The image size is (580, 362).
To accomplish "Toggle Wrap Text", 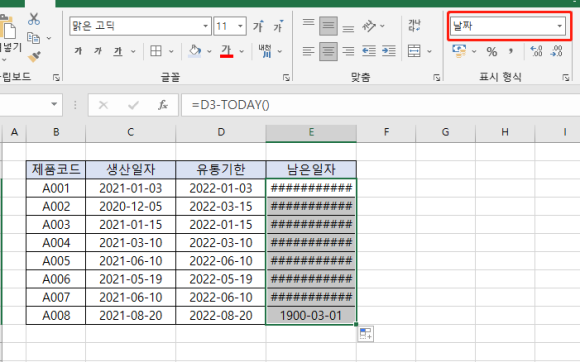I will coord(414,26).
